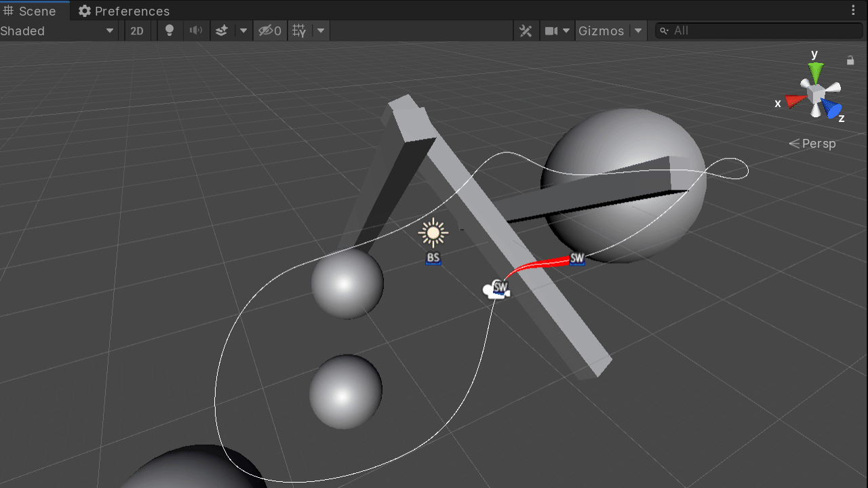
Task: Toggle 2D view mode
Action: coord(137,30)
